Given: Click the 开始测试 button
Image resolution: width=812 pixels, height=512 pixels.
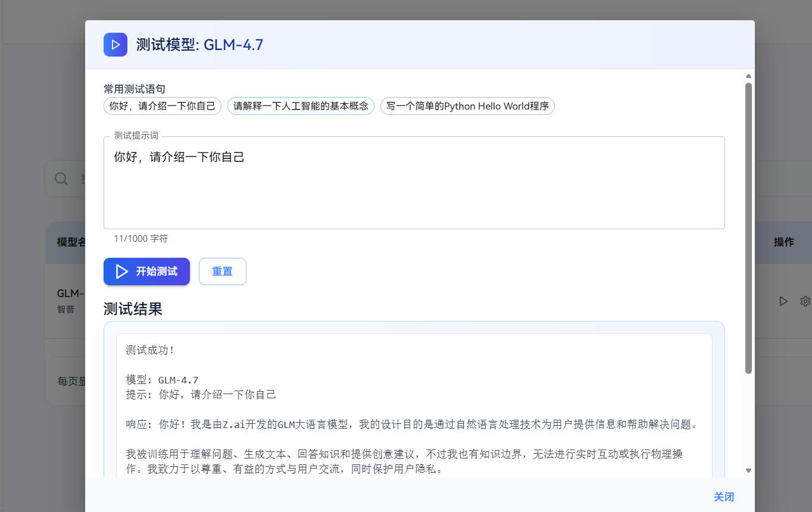Looking at the screenshot, I should [x=146, y=271].
